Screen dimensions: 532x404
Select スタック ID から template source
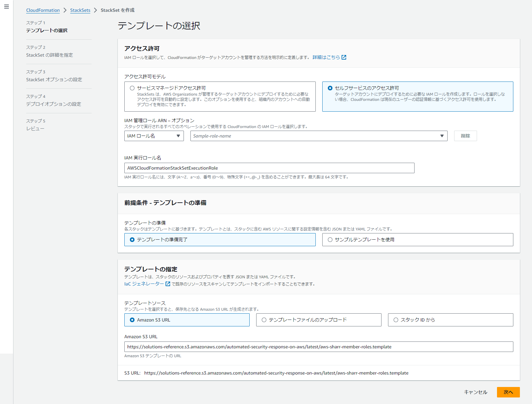tap(451, 320)
